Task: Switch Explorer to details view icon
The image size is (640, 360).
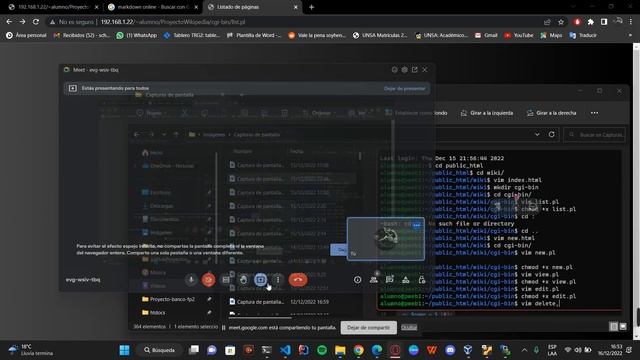Action: click(613, 327)
